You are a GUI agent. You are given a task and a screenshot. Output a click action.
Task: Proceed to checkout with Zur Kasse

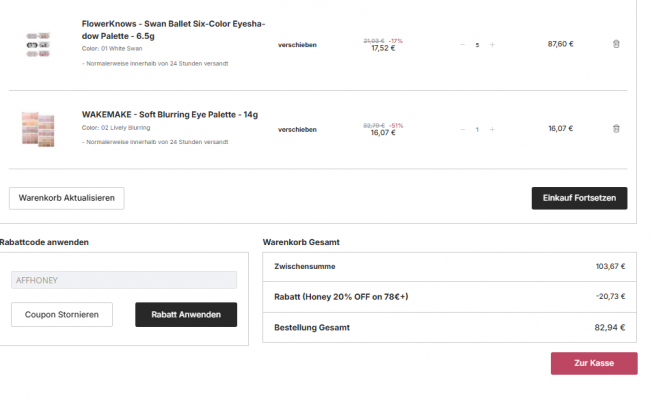(593, 363)
